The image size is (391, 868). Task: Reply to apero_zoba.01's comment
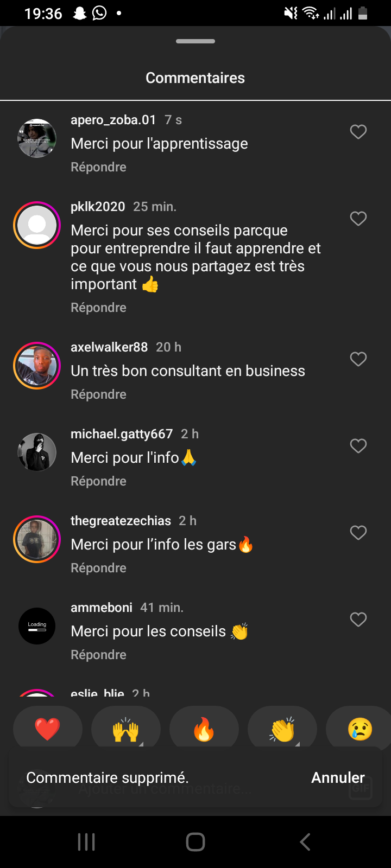(x=98, y=167)
